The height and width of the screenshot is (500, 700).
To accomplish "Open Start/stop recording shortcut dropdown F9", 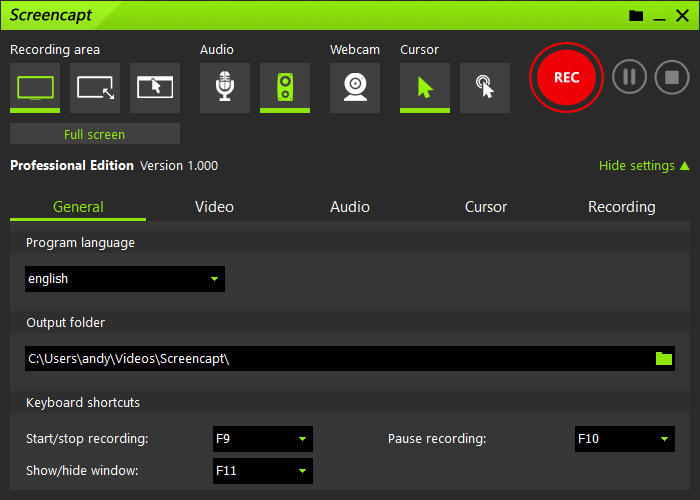I will pyautogui.click(x=263, y=439).
